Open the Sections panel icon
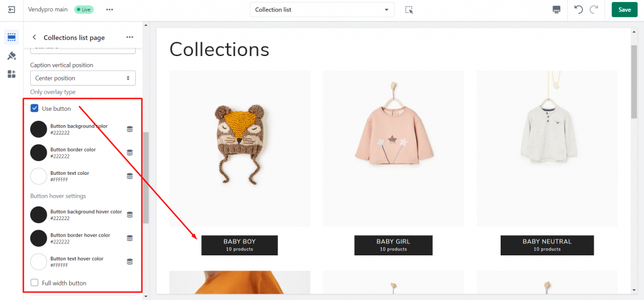The image size is (644, 300). coord(11,37)
